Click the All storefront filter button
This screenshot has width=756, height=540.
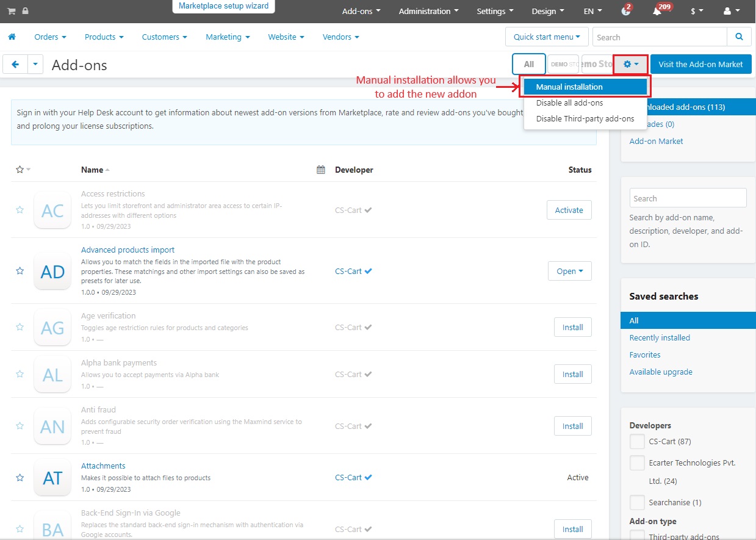pyautogui.click(x=529, y=64)
